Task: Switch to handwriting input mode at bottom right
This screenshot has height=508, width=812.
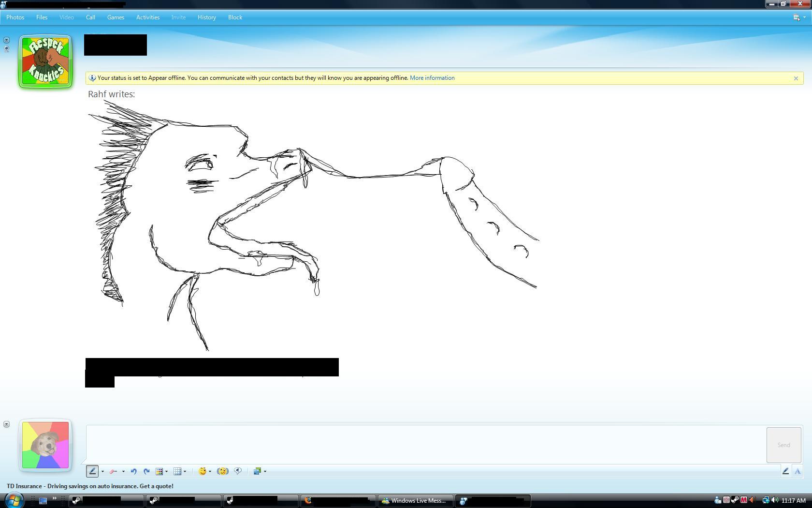Action: click(x=785, y=471)
